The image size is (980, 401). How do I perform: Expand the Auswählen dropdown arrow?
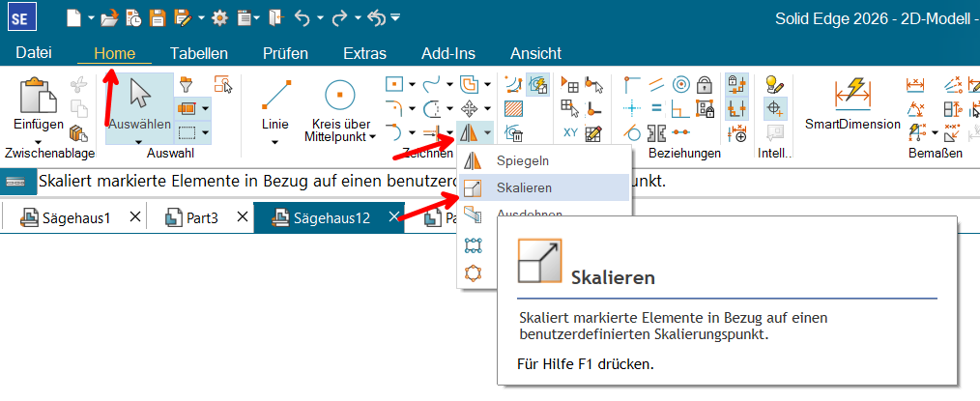pos(139,142)
